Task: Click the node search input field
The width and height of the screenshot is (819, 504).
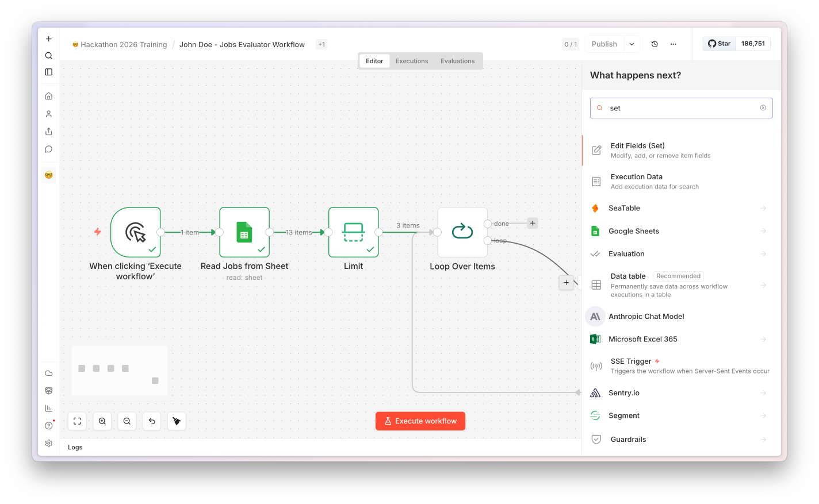Action: click(x=681, y=108)
